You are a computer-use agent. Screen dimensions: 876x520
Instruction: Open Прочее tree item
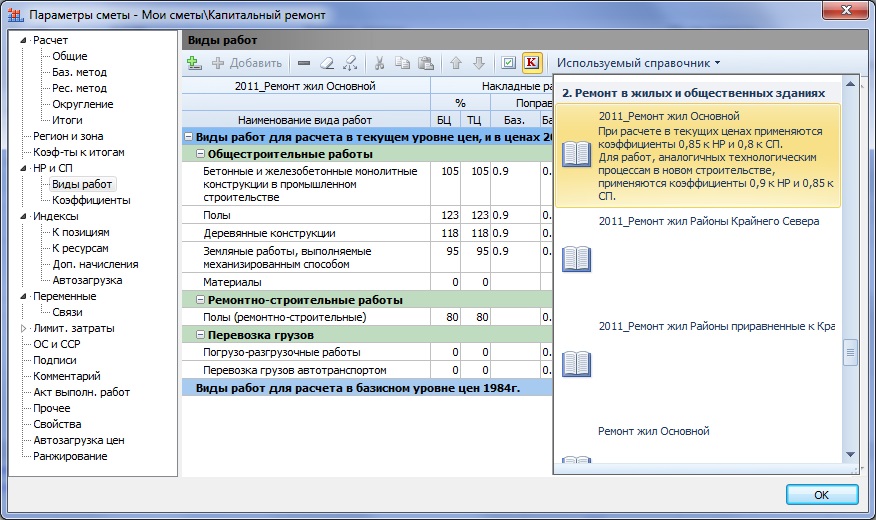coord(51,408)
